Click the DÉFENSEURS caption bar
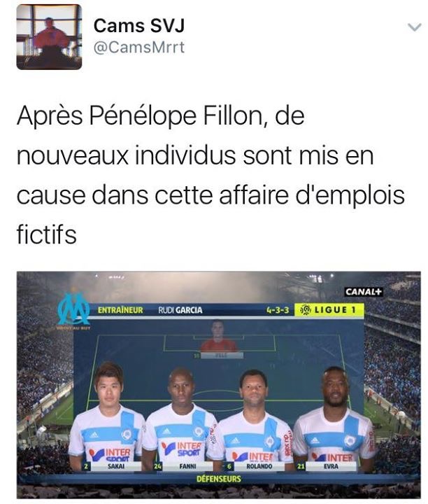The image size is (428, 504). (219, 479)
